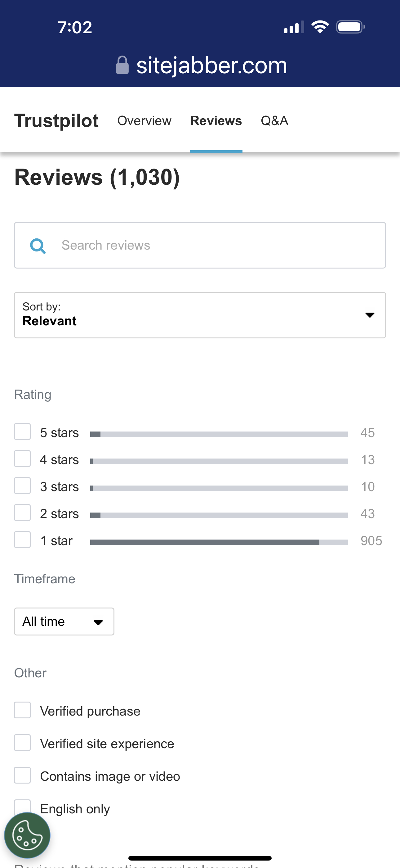Screen dimensions: 400x868
Task: Tap the 905 one-star review count
Action: [x=371, y=541]
